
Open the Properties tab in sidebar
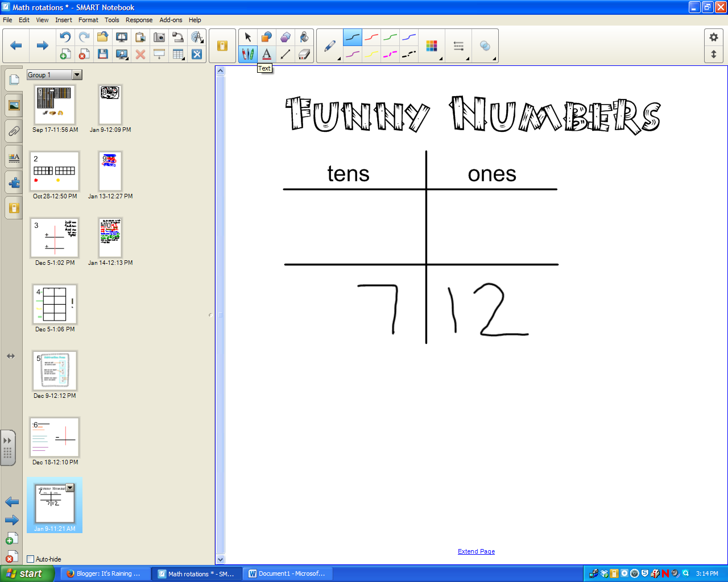point(14,157)
